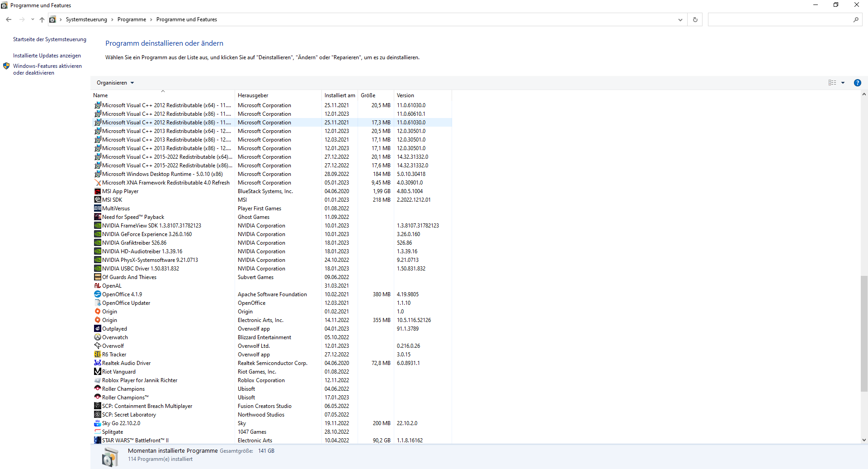Open the recent locations dropdown arrow
This screenshot has height=469, width=868.
coord(33,19)
